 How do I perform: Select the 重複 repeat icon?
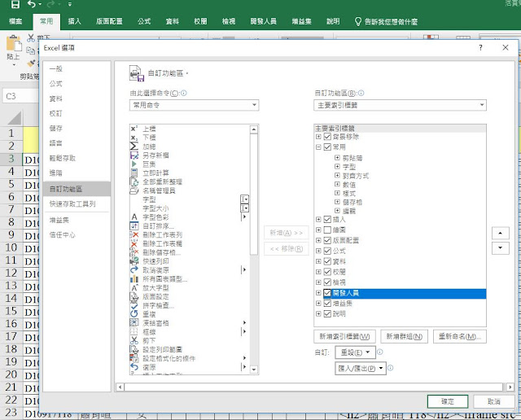(134, 314)
